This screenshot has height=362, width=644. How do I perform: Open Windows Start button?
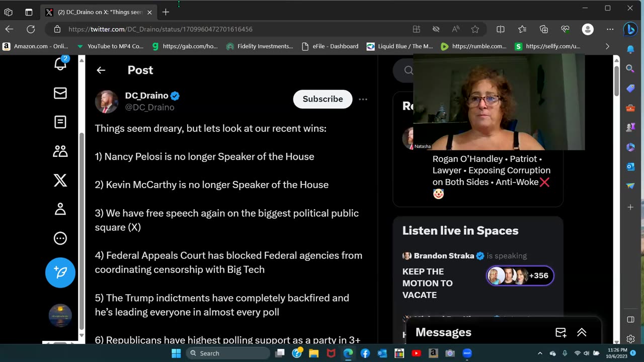tap(176, 353)
